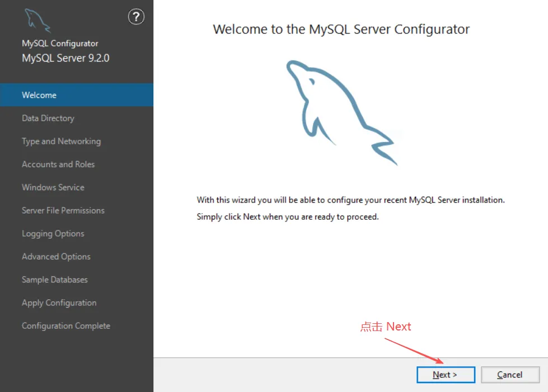Open Advanced Options step
The width and height of the screenshot is (548, 392).
tap(77, 256)
